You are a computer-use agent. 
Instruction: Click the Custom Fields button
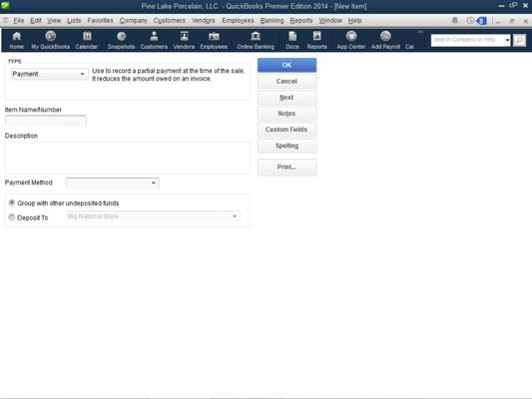point(286,130)
